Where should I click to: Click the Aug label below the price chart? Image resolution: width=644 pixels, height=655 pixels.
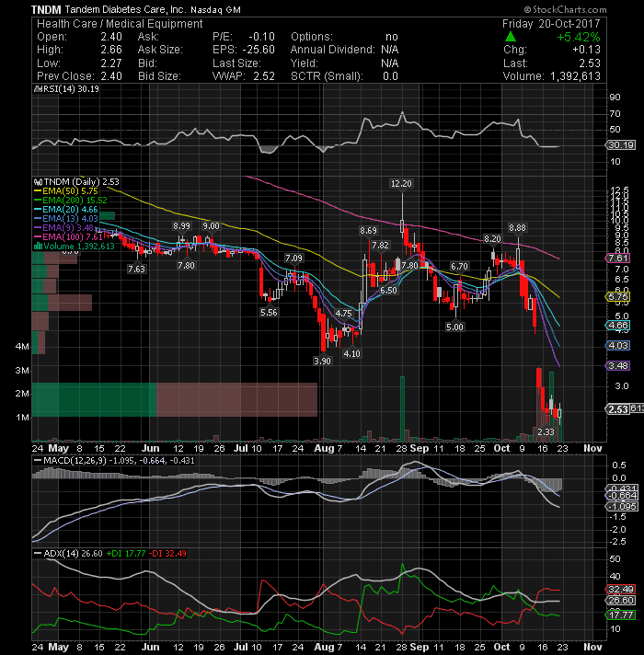click(x=325, y=448)
